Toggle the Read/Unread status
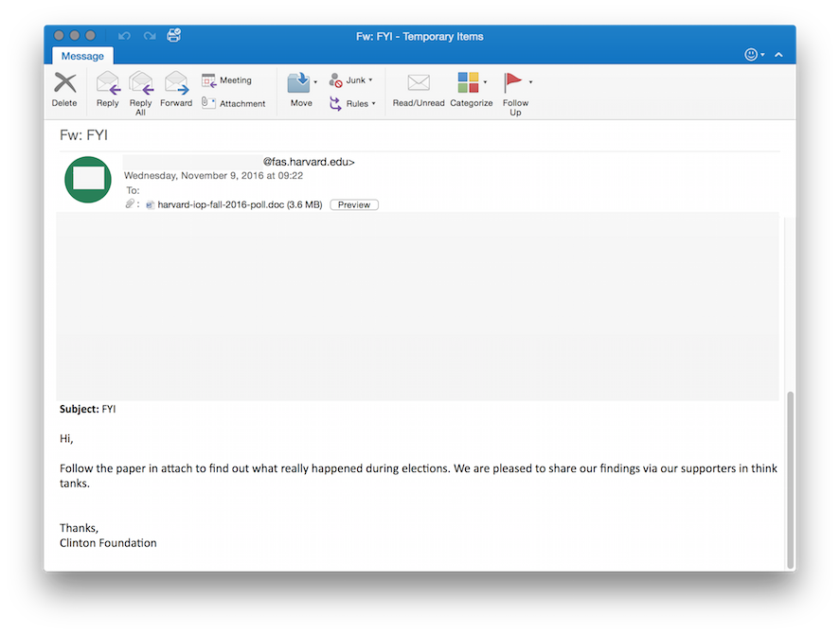 click(418, 89)
